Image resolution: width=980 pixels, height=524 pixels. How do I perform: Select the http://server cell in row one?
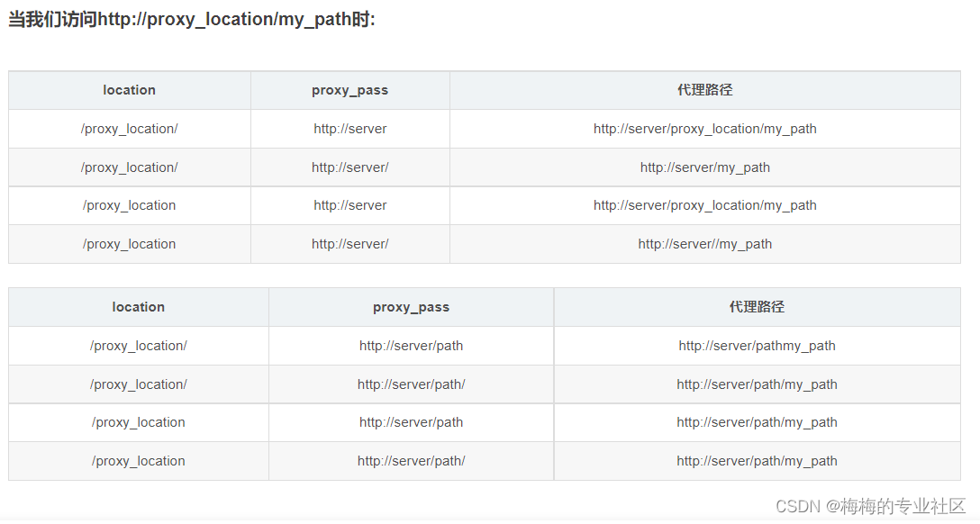pyautogui.click(x=349, y=129)
